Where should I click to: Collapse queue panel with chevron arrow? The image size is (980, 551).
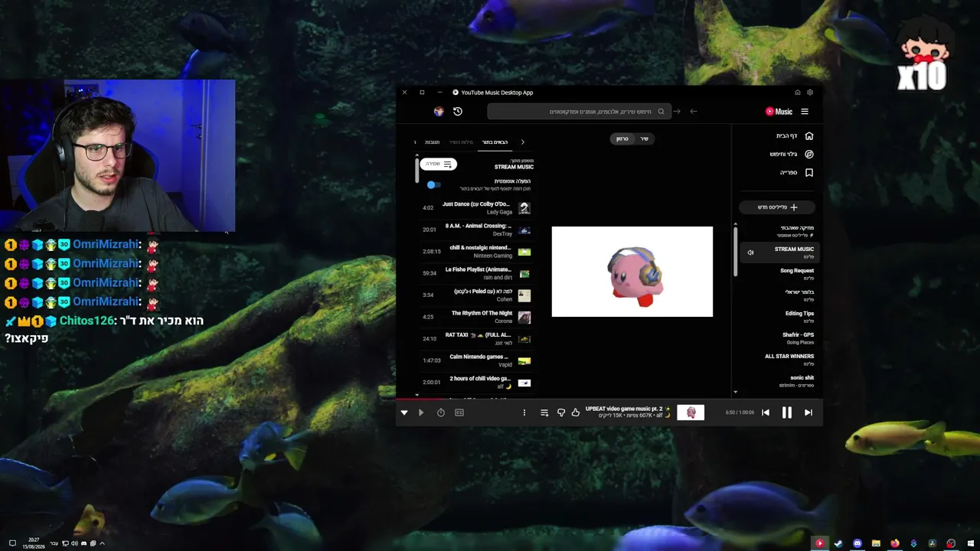[x=523, y=142]
